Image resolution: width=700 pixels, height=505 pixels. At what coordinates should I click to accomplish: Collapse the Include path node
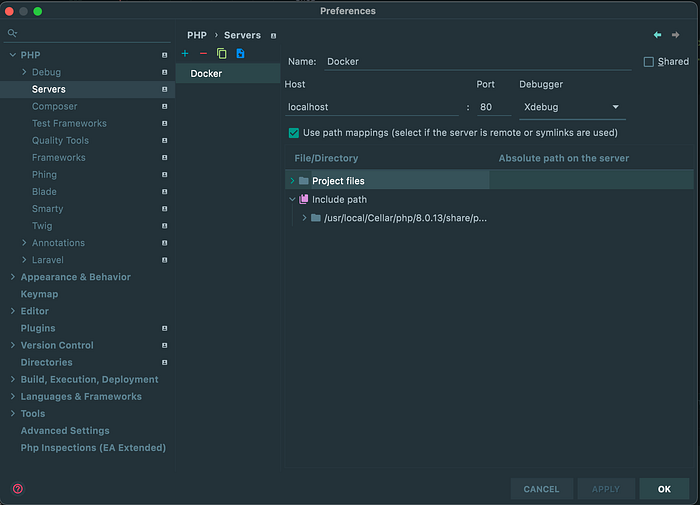point(292,199)
